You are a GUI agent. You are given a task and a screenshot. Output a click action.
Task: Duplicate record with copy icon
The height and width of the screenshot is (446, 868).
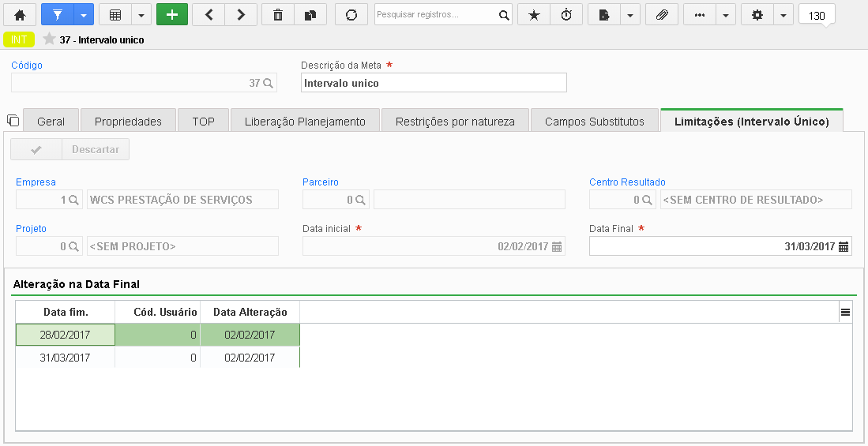[310, 15]
